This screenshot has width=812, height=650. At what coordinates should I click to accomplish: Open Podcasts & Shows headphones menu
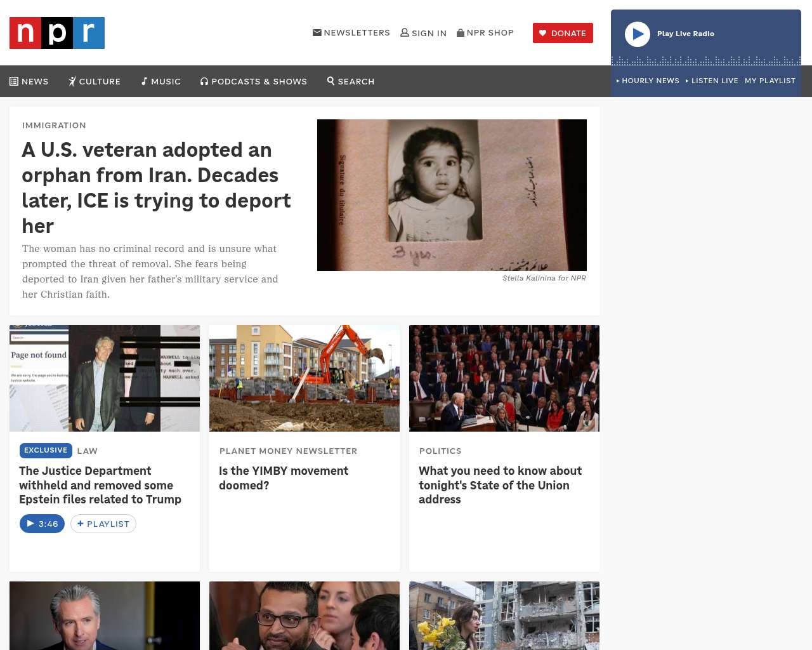click(254, 81)
